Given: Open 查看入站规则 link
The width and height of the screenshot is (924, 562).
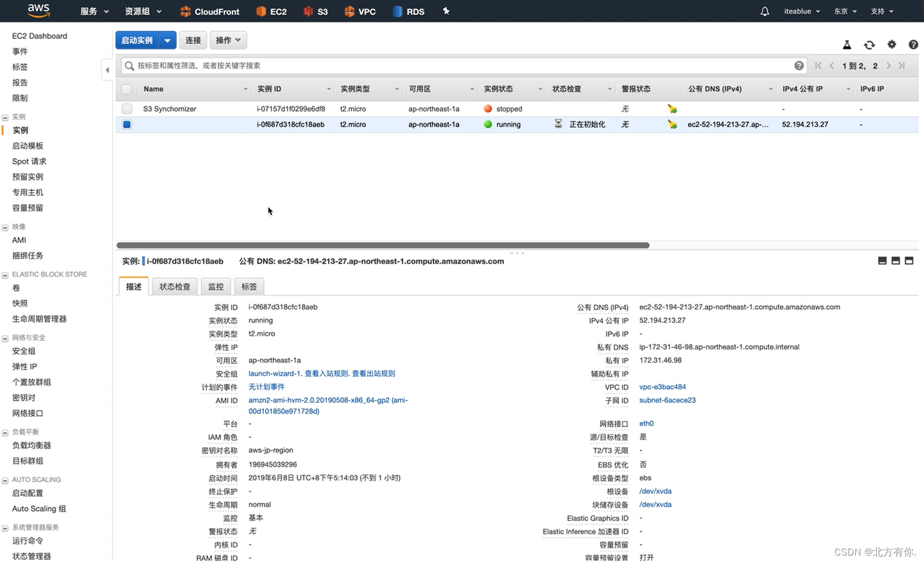Looking at the screenshot, I should point(327,373).
